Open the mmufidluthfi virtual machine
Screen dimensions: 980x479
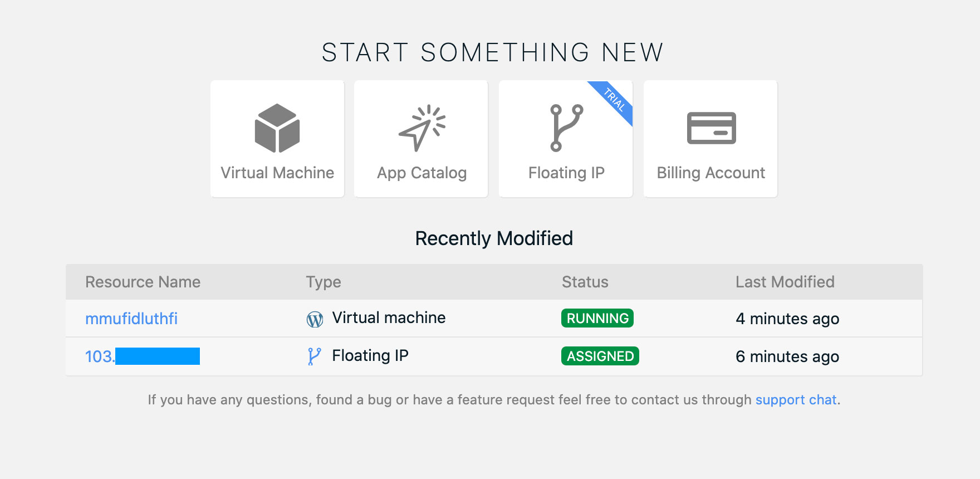pos(131,318)
